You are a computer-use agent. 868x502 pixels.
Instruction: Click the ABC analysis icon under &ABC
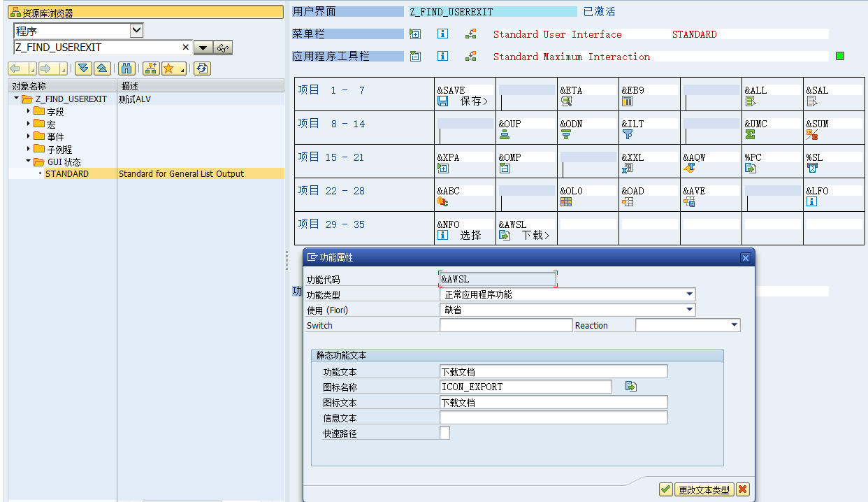[x=442, y=202]
